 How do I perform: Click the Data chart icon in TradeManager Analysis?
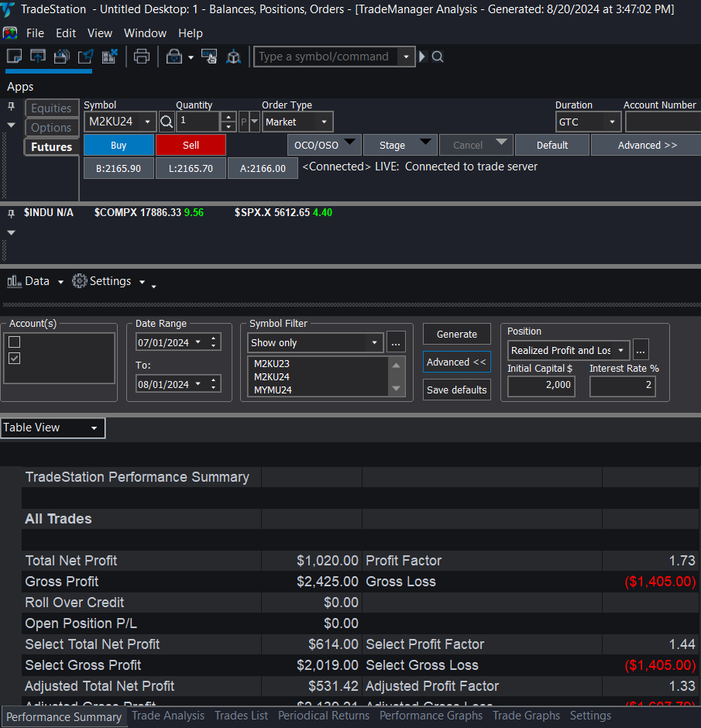coord(15,281)
